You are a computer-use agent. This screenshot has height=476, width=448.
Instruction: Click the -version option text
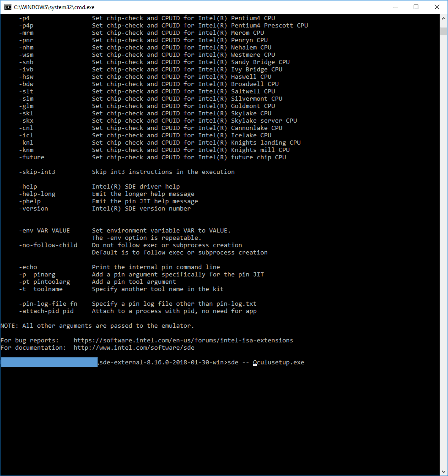[x=33, y=209]
